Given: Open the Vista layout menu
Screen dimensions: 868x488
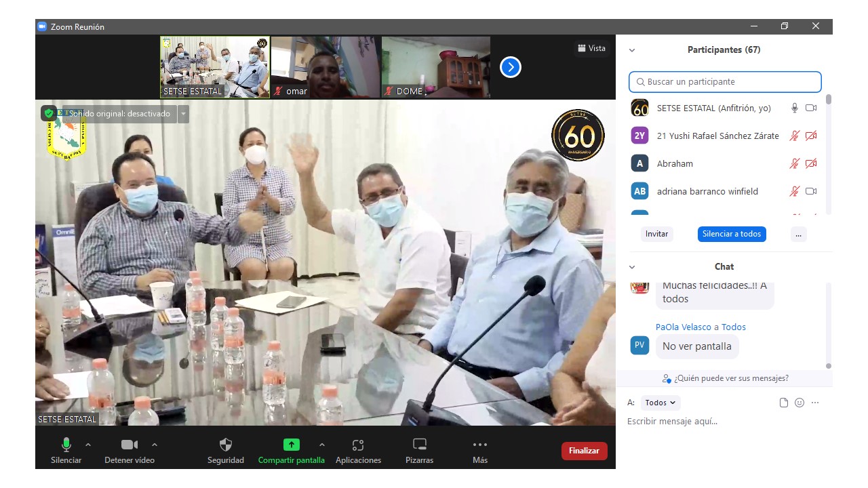Looking at the screenshot, I should (591, 48).
